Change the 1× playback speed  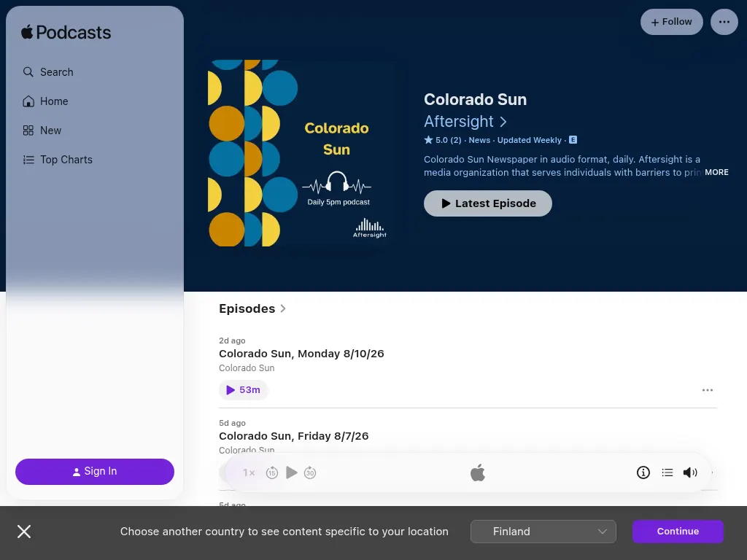pyautogui.click(x=249, y=472)
